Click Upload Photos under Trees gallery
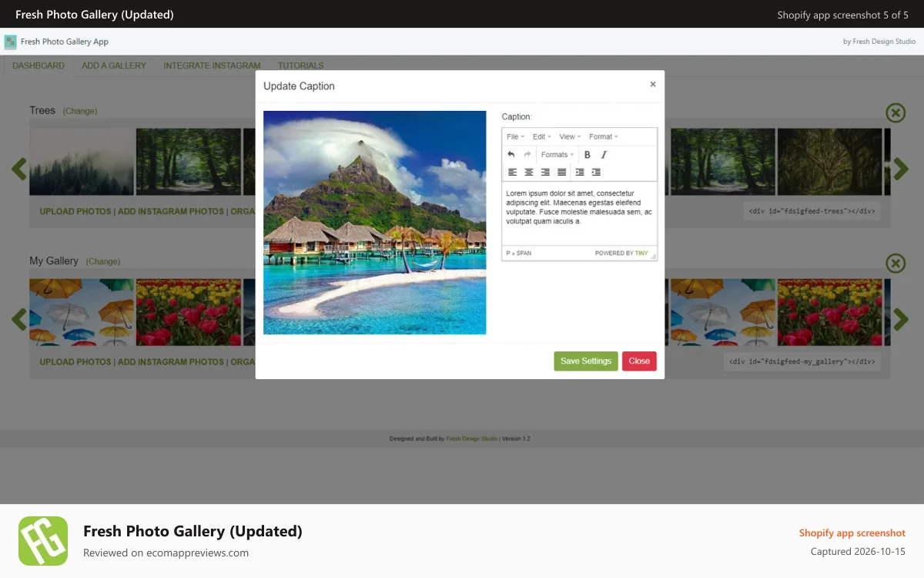 75,211
